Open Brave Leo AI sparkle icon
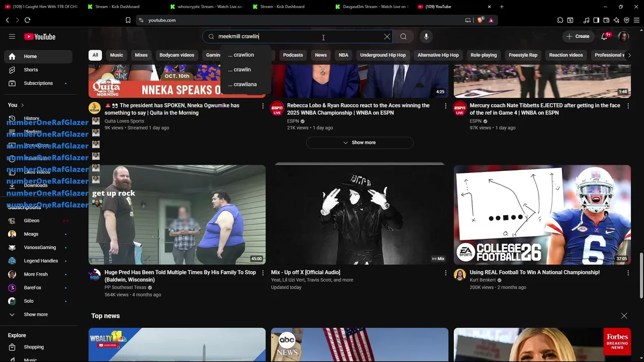The height and width of the screenshot is (362, 644). tap(616, 20)
